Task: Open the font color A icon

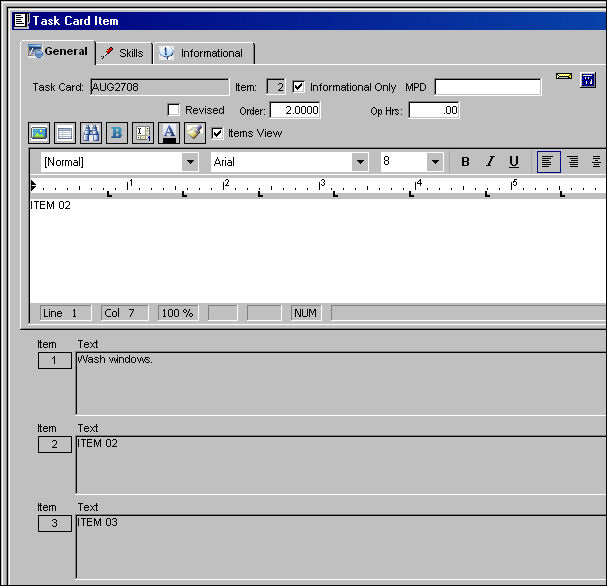Action: coord(169,133)
